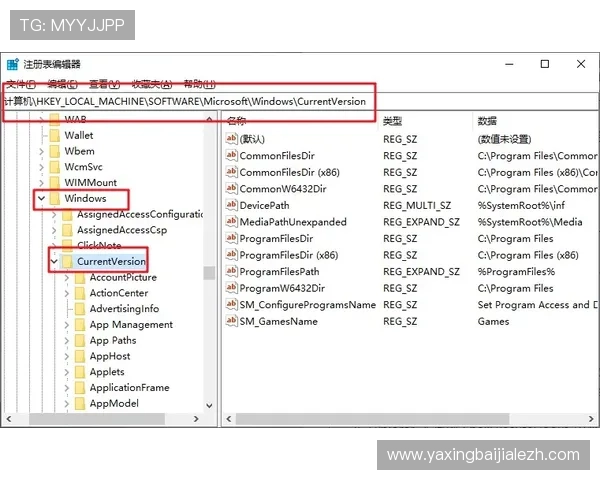The width and height of the screenshot is (600, 480).
Task: Collapse the CurrentVersion key
Action: coord(54,261)
